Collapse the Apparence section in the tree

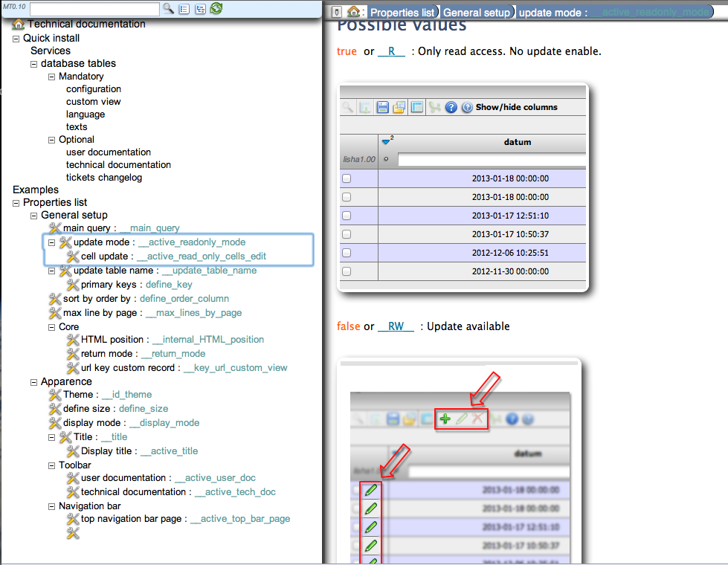[x=33, y=381]
